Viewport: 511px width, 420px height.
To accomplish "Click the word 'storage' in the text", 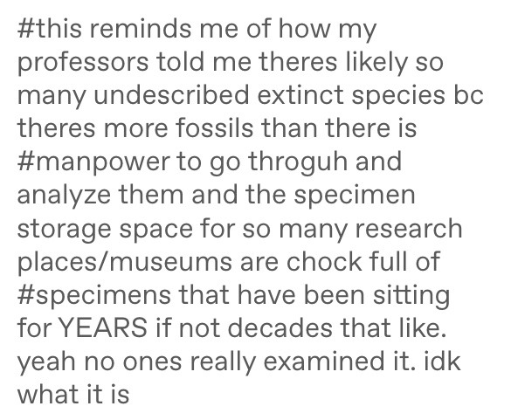I will tap(64, 229).
